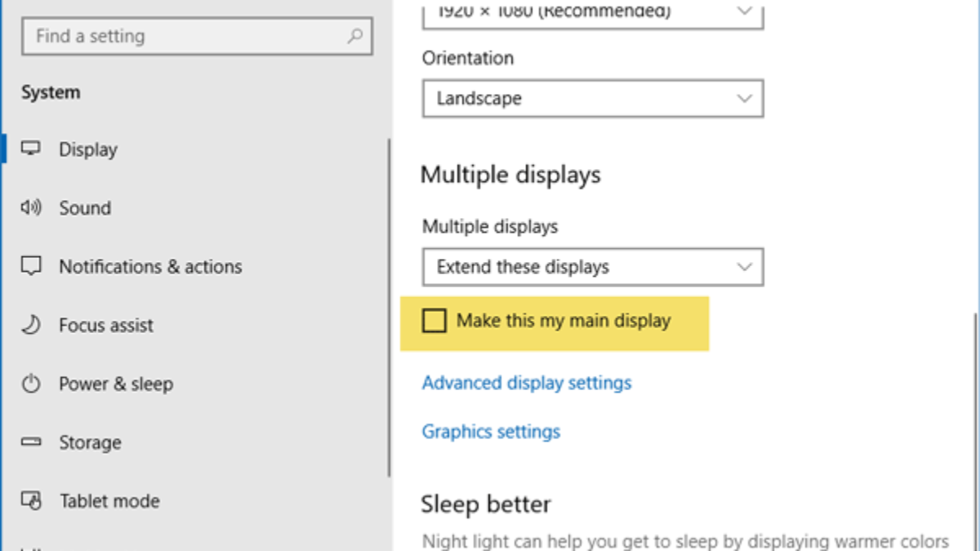
Task: Select Sound in the System menu
Action: 85,208
